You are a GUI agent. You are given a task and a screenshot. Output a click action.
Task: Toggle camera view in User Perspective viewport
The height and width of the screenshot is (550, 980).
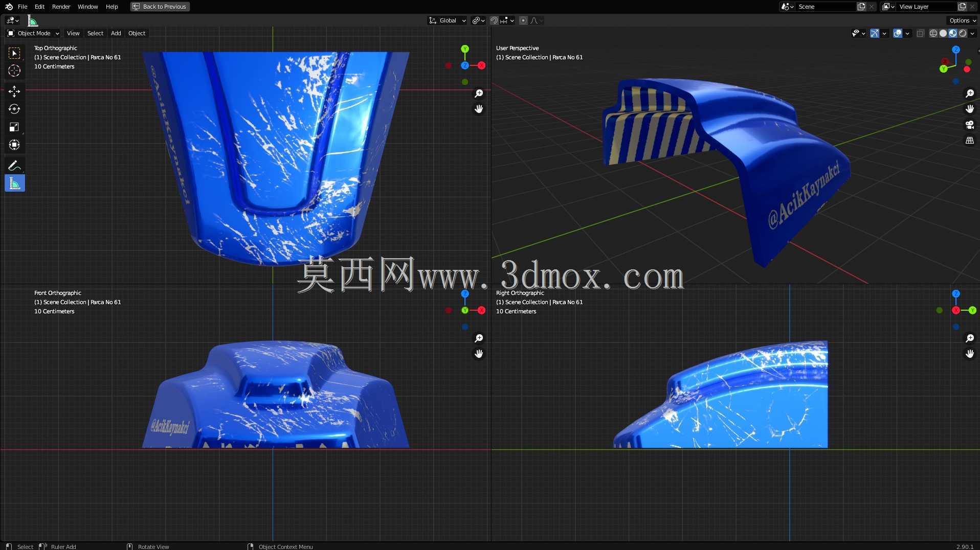coord(970,125)
